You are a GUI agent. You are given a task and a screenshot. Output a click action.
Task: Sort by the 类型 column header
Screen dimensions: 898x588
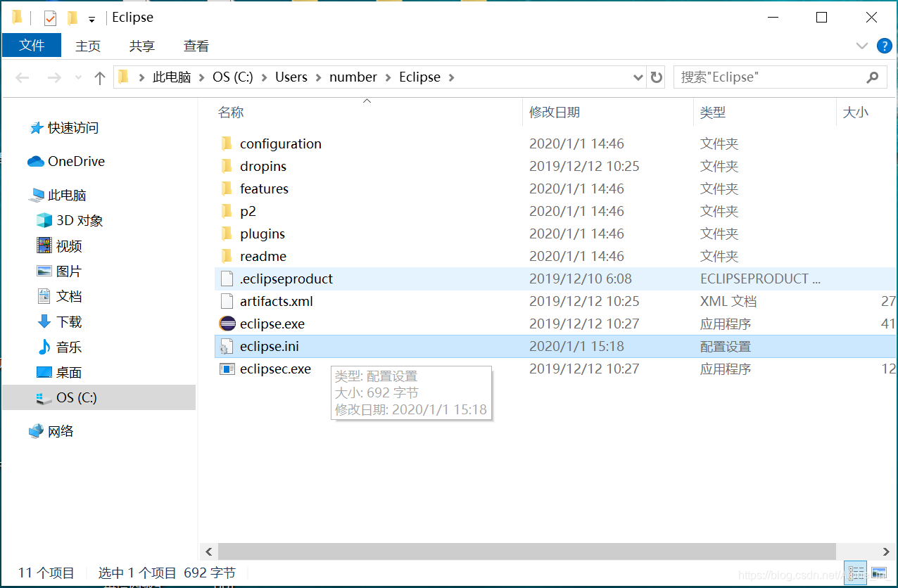(x=713, y=113)
